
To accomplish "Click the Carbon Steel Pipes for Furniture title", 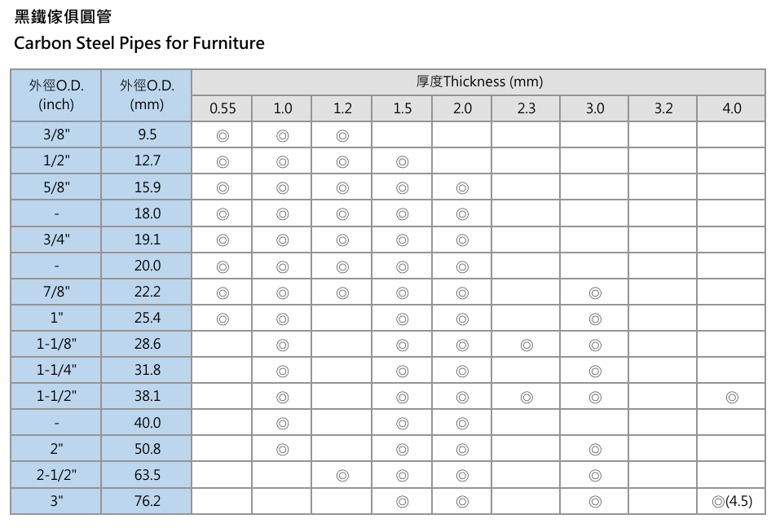I will (139, 43).
